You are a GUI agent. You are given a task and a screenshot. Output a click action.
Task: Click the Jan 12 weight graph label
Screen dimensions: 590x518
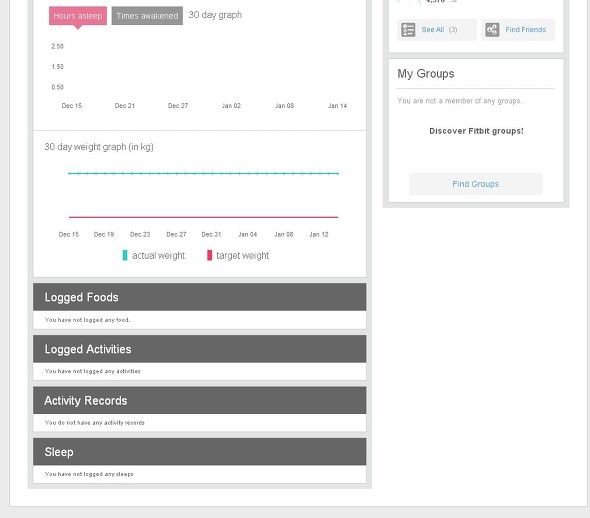(319, 234)
